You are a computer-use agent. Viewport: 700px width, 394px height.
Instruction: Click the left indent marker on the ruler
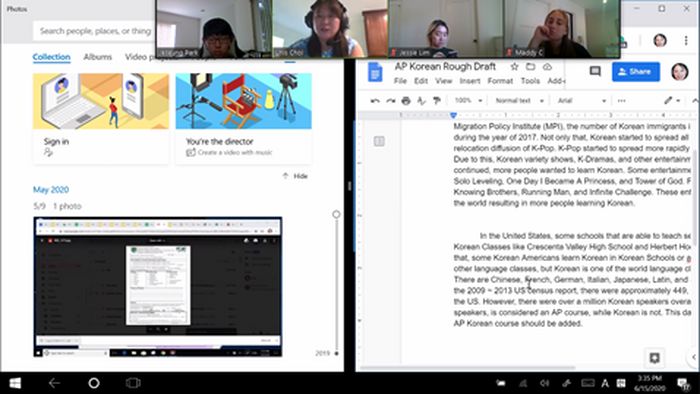(x=454, y=116)
